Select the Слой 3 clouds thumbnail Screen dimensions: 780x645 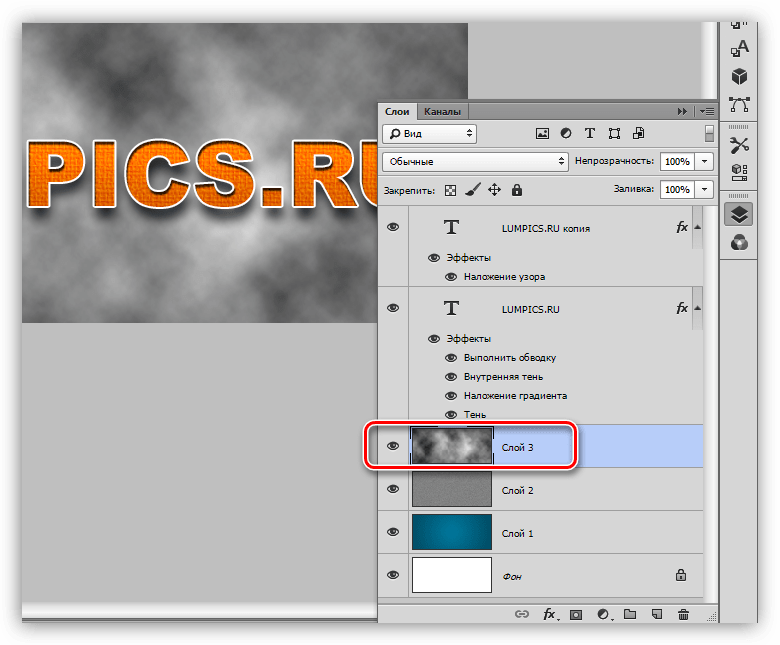(x=452, y=446)
